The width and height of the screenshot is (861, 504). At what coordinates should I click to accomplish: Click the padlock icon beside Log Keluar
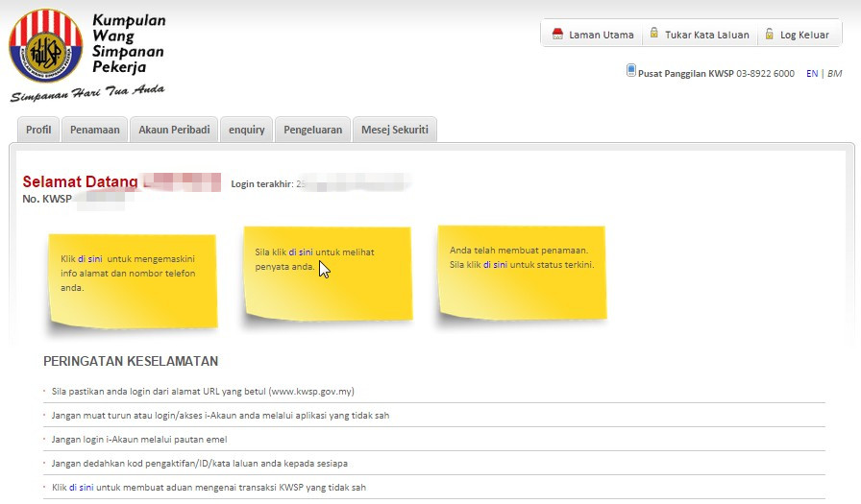(x=770, y=34)
